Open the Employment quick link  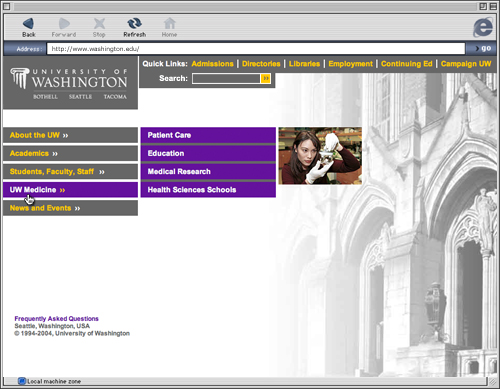(350, 64)
